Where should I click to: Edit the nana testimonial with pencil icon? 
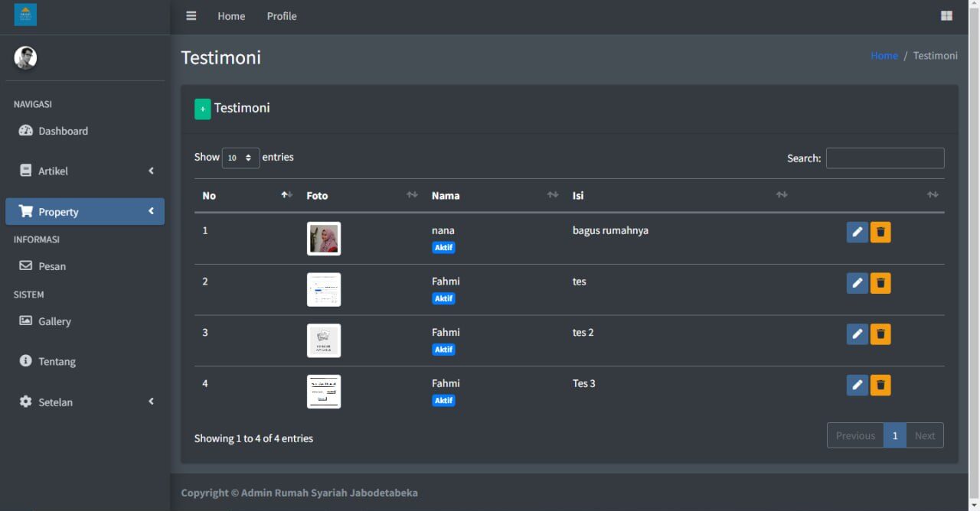point(857,233)
